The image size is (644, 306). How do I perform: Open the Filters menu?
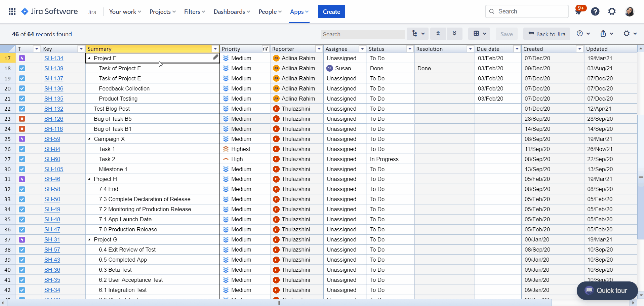195,11
